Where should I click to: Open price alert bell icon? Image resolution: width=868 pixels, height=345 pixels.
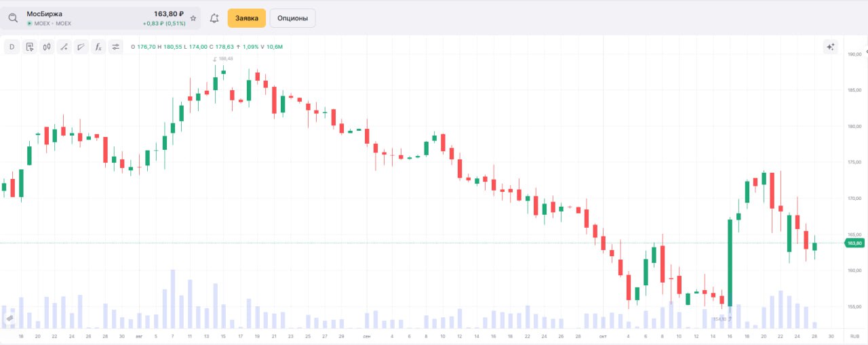(x=214, y=18)
